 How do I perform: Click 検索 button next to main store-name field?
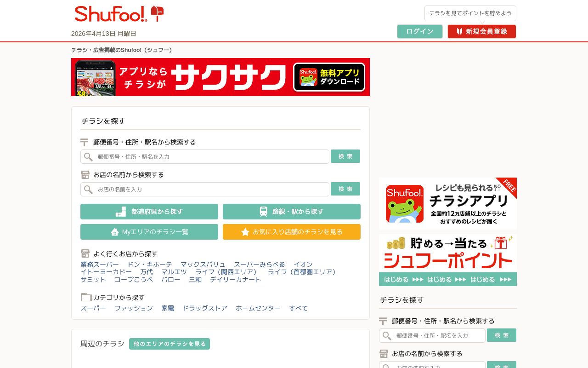coord(345,189)
